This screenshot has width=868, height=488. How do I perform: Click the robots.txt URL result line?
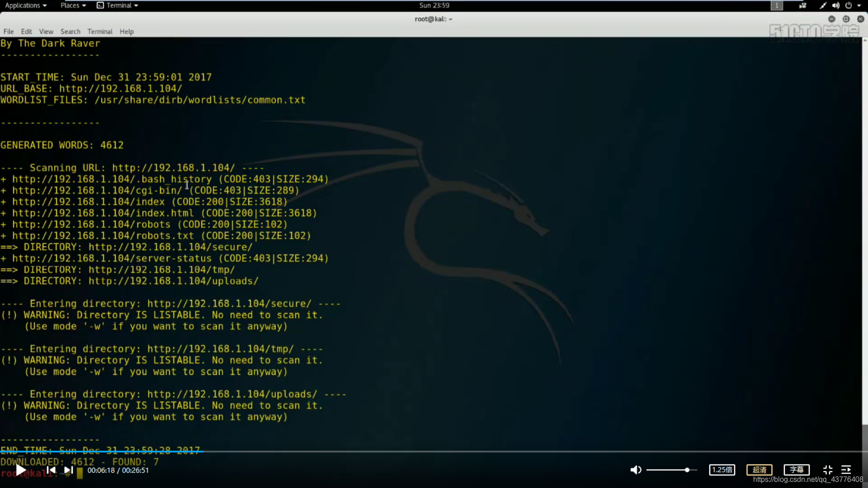tap(156, 236)
